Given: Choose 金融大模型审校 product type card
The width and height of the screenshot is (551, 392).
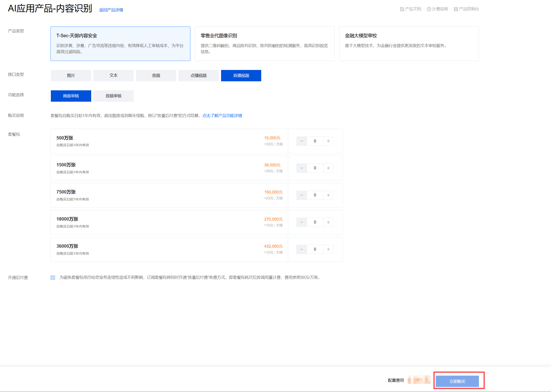Looking at the screenshot, I should click(x=409, y=43).
